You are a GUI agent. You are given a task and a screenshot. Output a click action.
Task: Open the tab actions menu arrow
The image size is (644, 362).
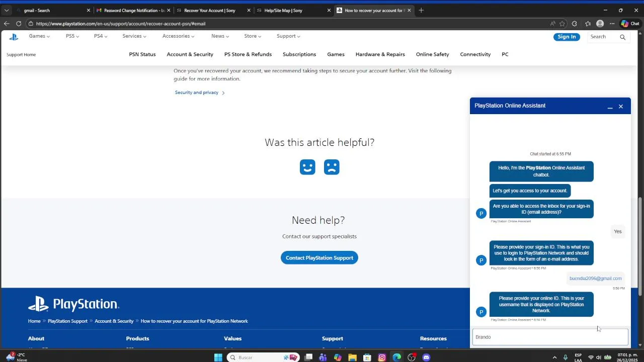click(7, 10)
